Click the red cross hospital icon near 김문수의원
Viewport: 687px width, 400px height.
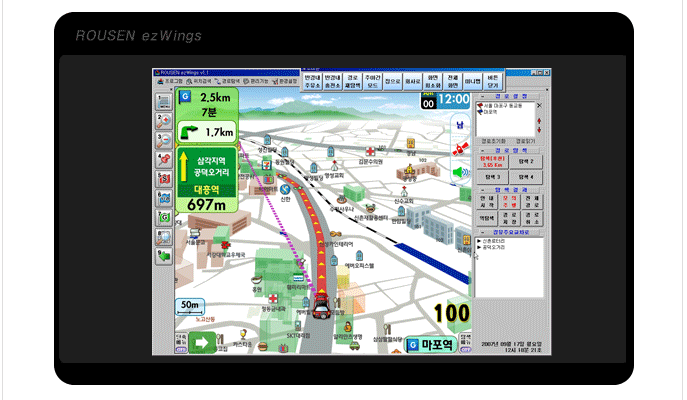pos(370,152)
